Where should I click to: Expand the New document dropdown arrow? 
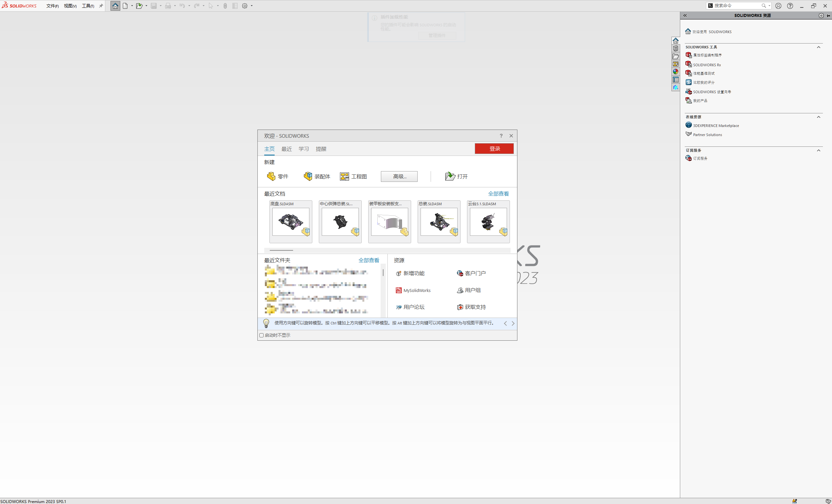click(x=132, y=6)
